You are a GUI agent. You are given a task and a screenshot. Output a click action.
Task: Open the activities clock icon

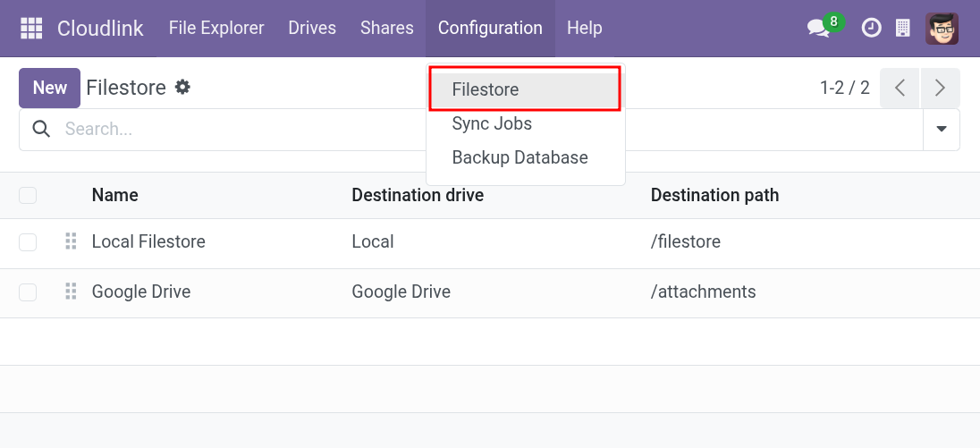point(870,29)
